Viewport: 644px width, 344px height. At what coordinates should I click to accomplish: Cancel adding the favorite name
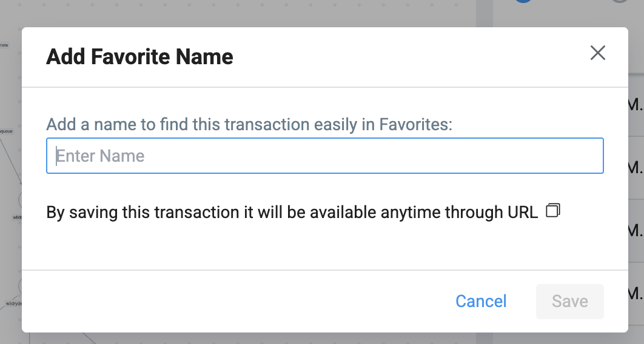click(481, 302)
